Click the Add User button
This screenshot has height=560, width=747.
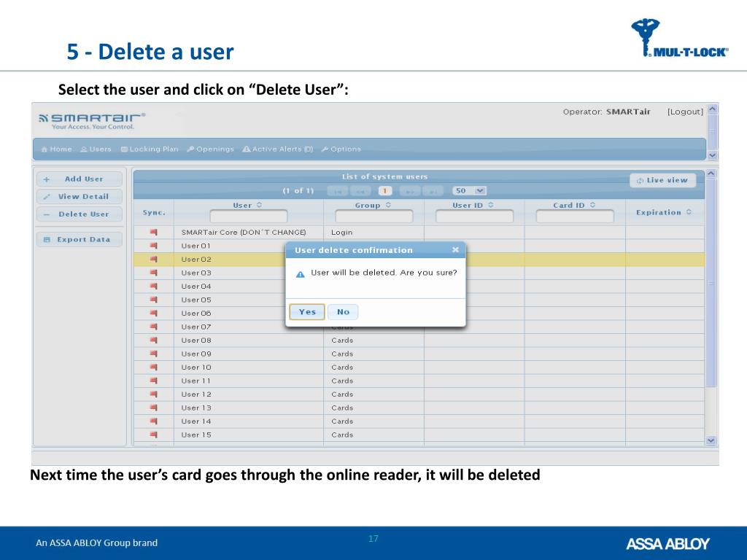coord(79,179)
